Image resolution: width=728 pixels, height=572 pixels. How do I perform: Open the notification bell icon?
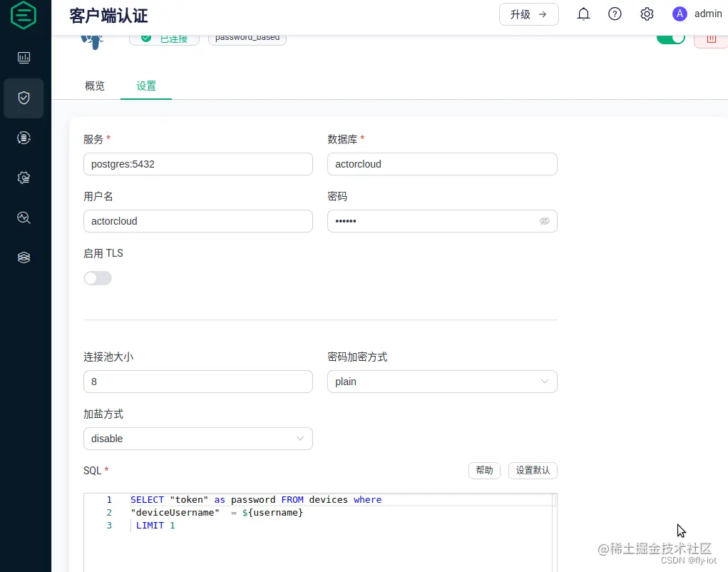(x=583, y=14)
